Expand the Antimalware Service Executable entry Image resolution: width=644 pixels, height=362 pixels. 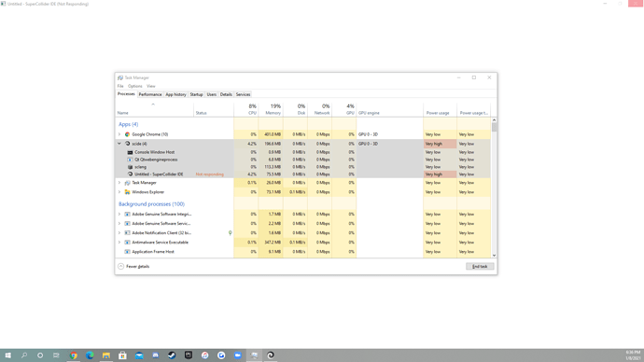[x=119, y=243]
